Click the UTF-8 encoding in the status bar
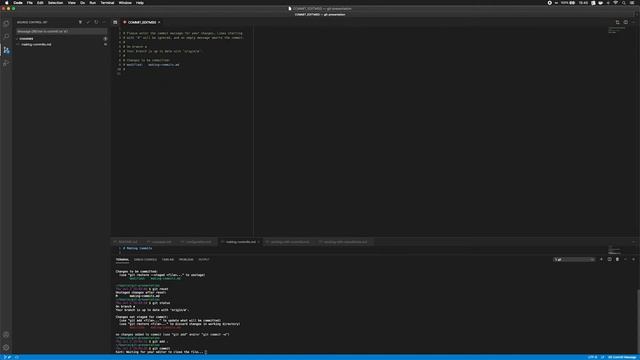 593,357
